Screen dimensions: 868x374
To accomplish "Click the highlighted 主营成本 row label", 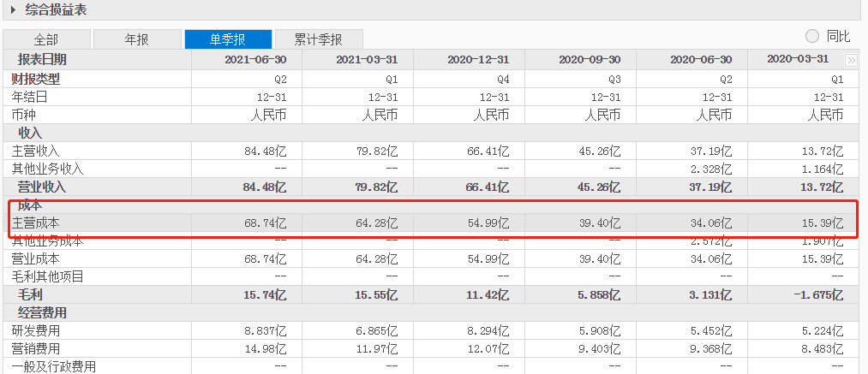I will pos(35,223).
